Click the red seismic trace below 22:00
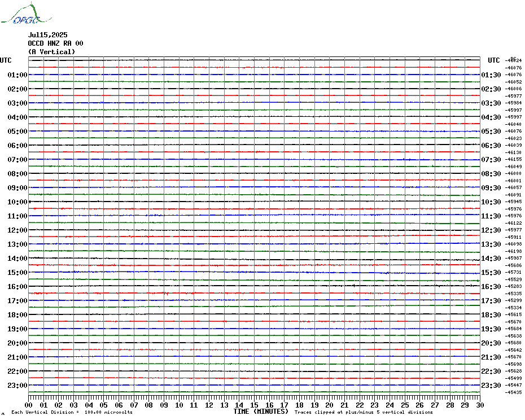The width and height of the screenshot is (525, 420). [255, 378]
